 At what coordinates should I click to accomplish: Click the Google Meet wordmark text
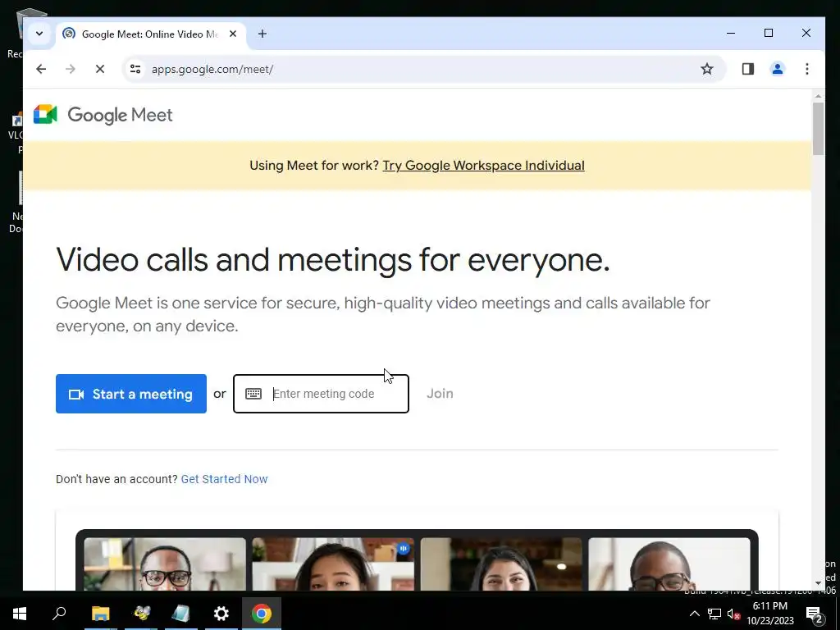pyautogui.click(x=120, y=115)
